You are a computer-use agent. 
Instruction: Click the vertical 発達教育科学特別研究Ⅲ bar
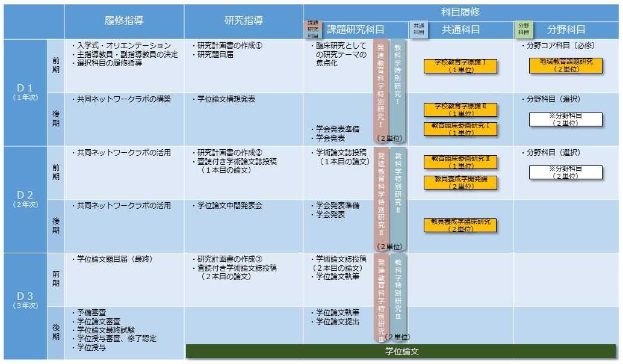click(380, 297)
